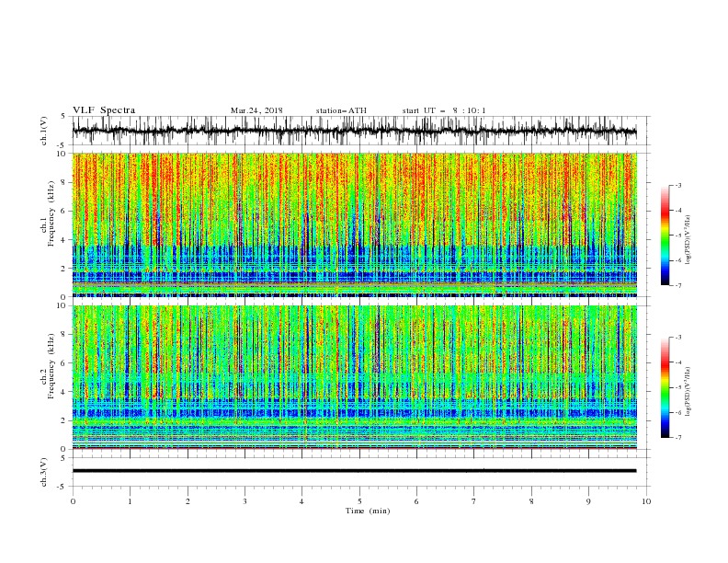Click the "station=ATH" header label
This screenshot has width=728, height=563.
tap(341, 110)
